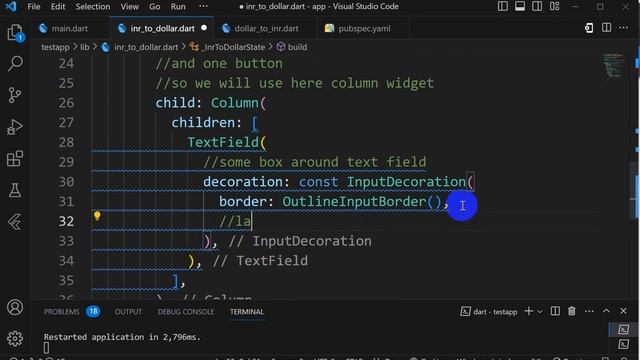Screen dimensions: 640x360
Task: Select the top terminal instance icon in list
Action: click(x=623, y=329)
